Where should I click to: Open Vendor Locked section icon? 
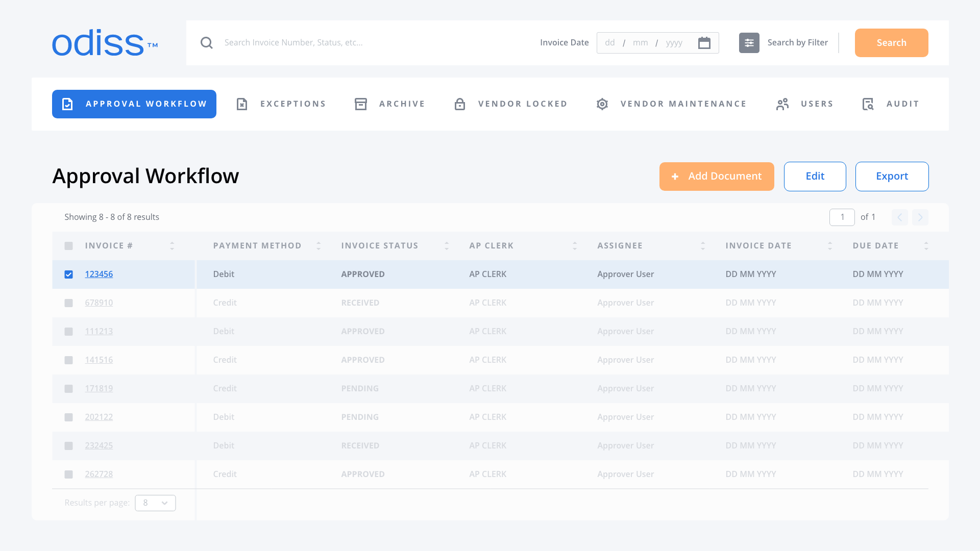pos(460,104)
